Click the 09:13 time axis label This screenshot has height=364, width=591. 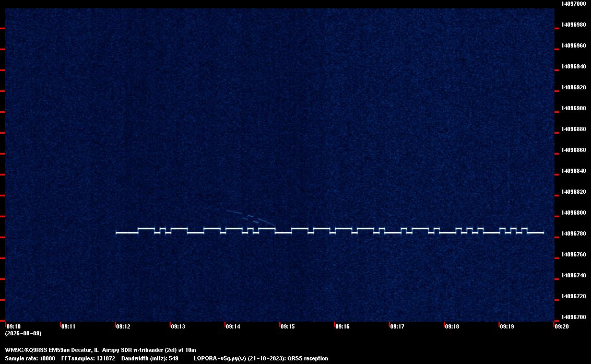click(x=178, y=326)
